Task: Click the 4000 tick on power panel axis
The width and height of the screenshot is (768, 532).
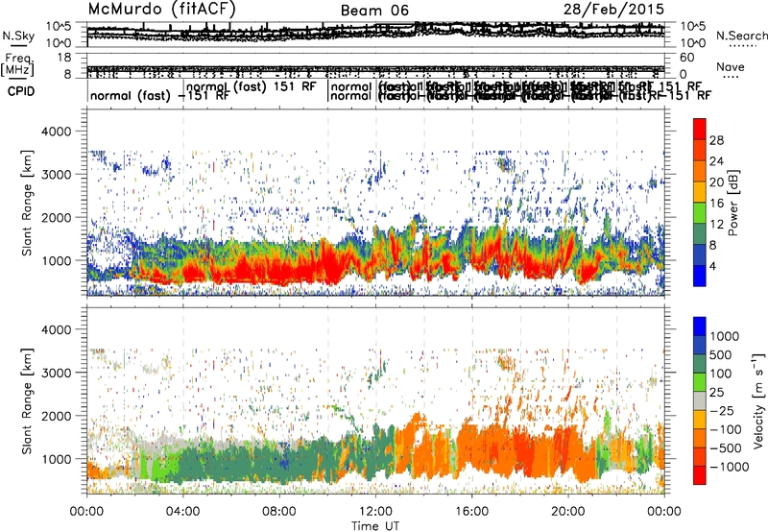Action: click(x=59, y=132)
